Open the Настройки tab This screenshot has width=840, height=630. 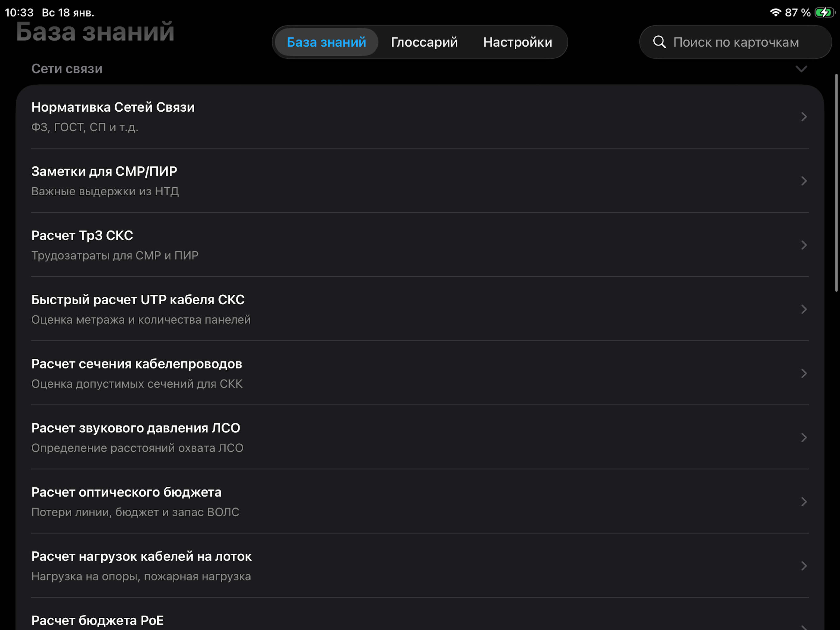(517, 42)
